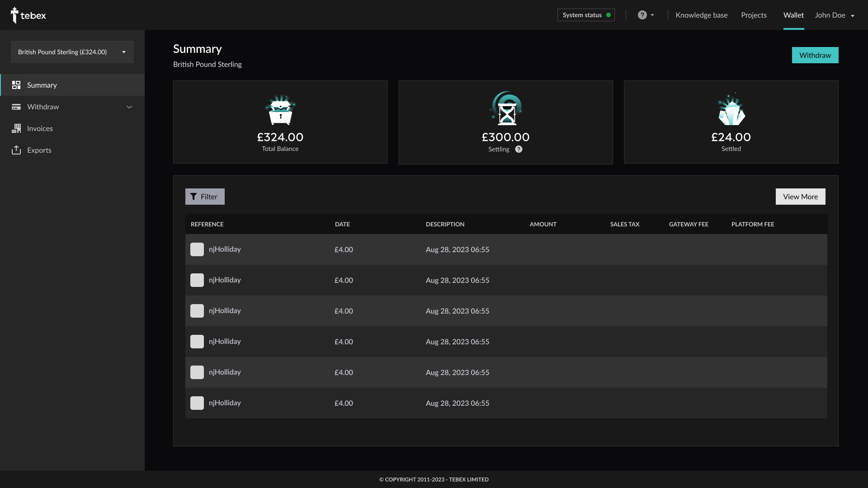The width and height of the screenshot is (868, 488).
Task: Expand the Withdraw sidebar chevron
Action: tap(129, 107)
